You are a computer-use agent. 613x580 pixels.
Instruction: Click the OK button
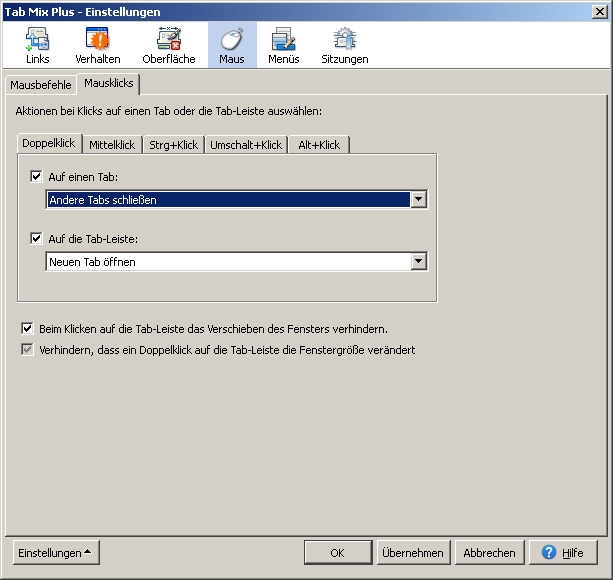tap(338, 553)
